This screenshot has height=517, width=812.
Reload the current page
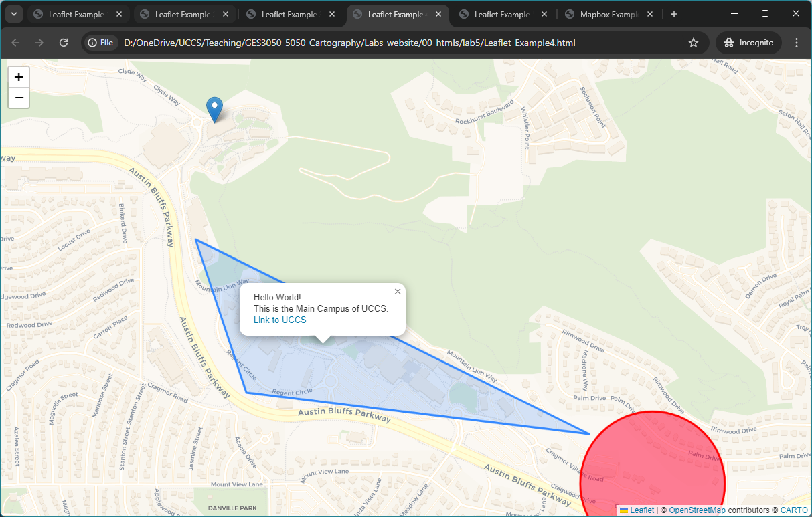coord(64,43)
